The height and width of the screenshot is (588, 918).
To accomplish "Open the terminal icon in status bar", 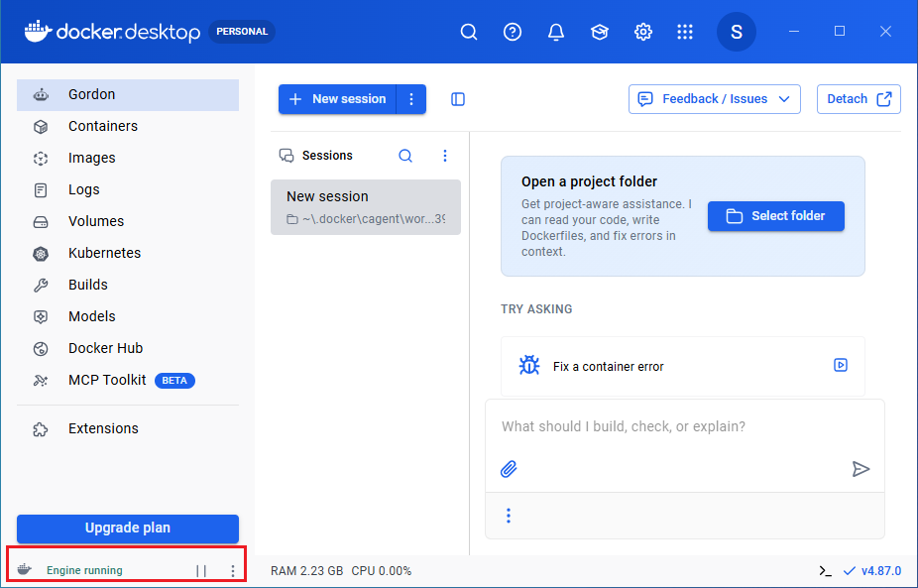I will (826, 570).
